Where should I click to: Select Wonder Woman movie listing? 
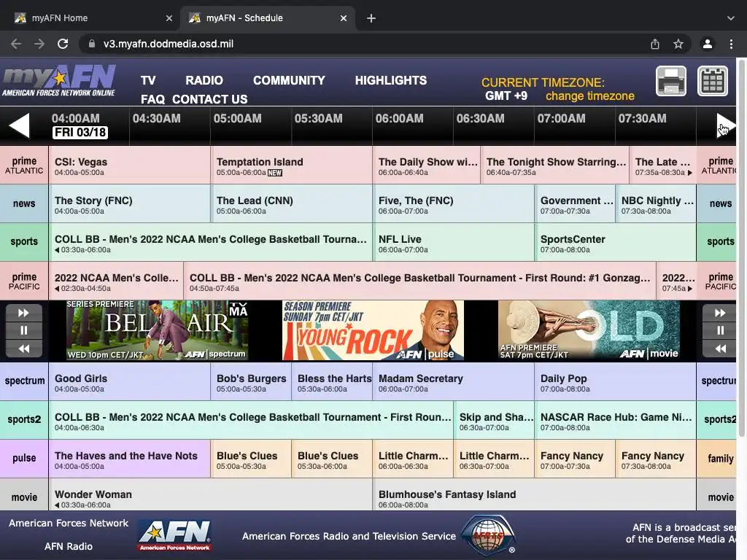pyautogui.click(x=210, y=495)
